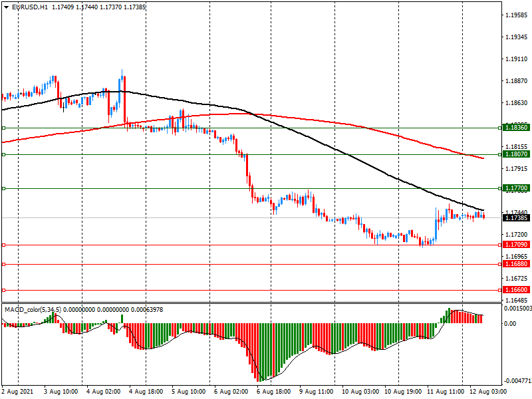This screenshot has height=399, width=532.
Task: Click right handle of 1.17090 line
Action: 500,245
